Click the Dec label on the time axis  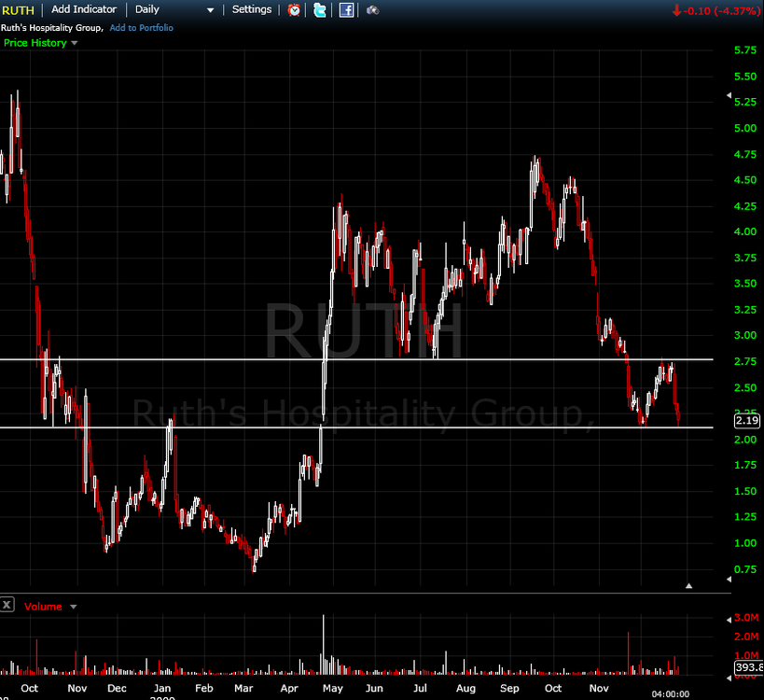[117, 688]
